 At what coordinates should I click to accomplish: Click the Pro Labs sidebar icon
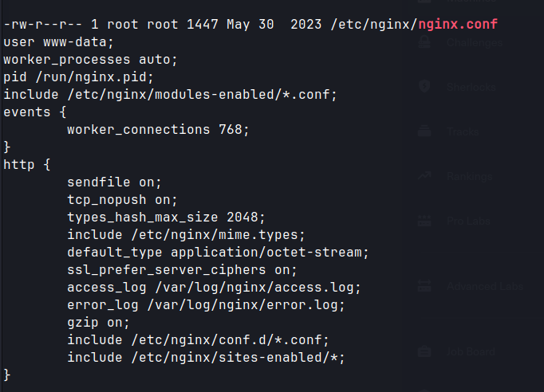pos(424,221)
